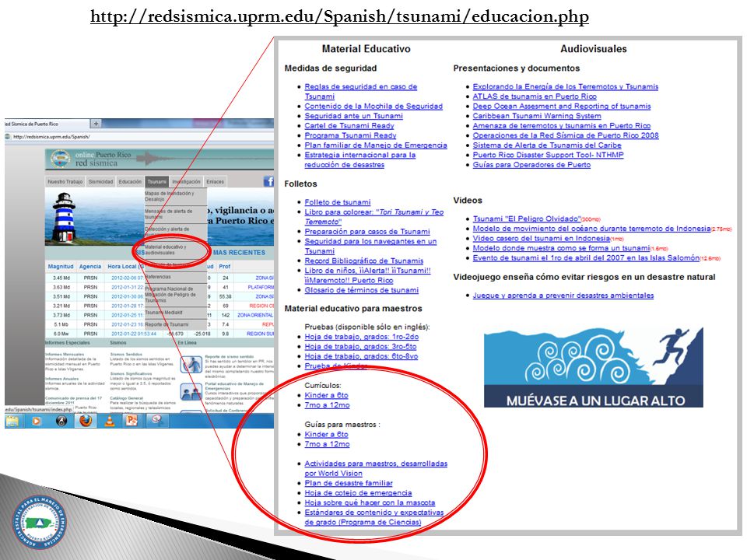Open Preparación para casos de Tsunami link

(x=366, y=232)
